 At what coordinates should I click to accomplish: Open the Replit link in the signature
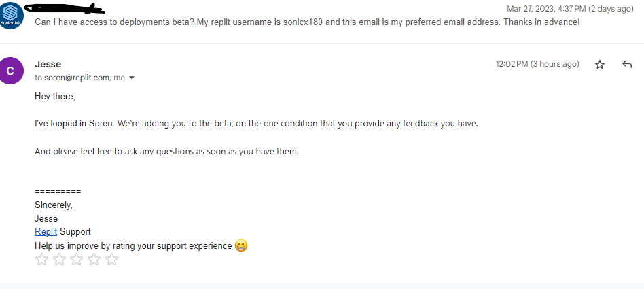(x=46, y=232)
